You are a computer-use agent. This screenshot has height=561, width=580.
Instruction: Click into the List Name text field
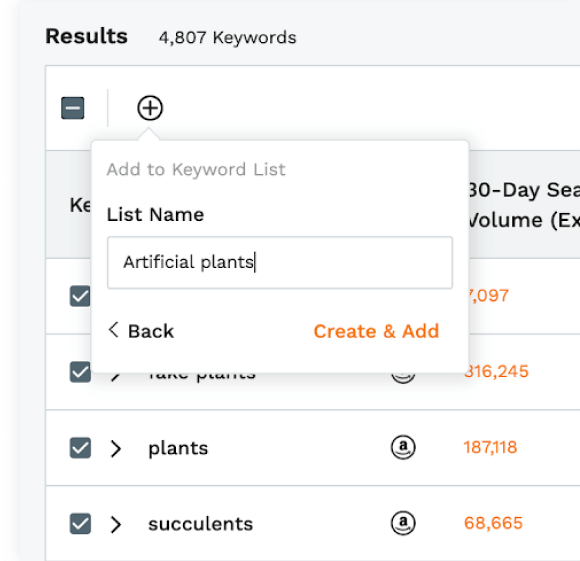pyautogui.click(x=280, y=263)
